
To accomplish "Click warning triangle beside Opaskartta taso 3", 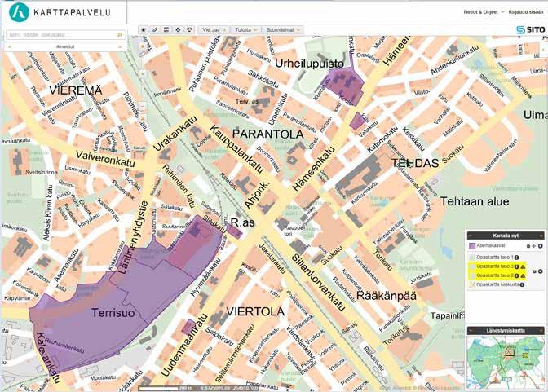I will point(523,267).
